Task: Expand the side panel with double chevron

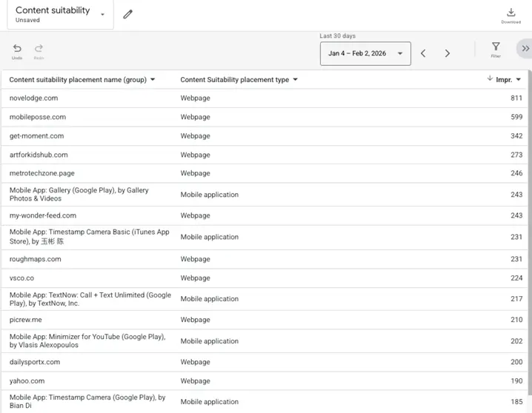Action: click(525, 48)
